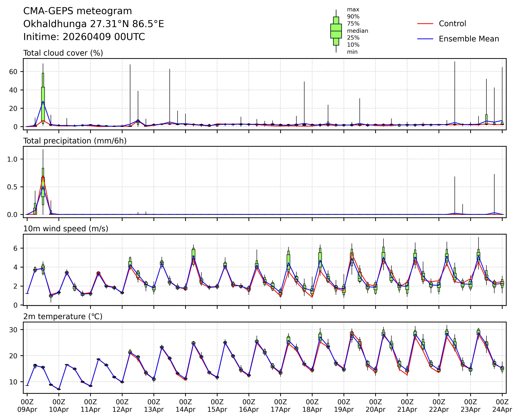Screen dimensions: 519x420
Task: Click the '2m temperature (℃)' panel title
Action: pyautogui.click(x=63, y=316)
